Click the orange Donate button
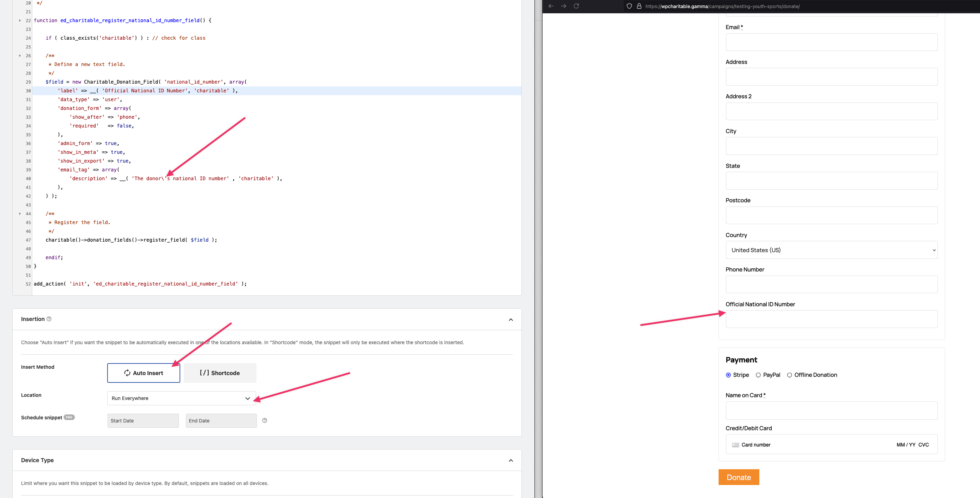The image size is (980, 498). 739,477
